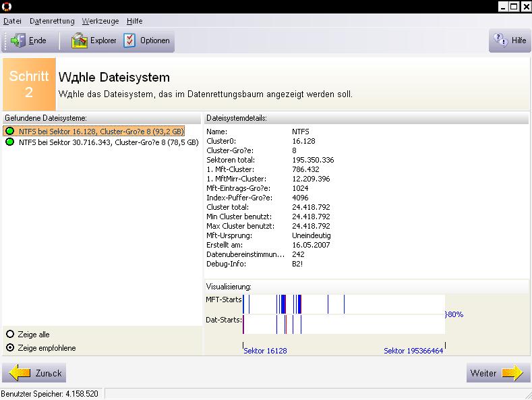
Task: Open Optionen checklist icon
Action: [129, 40]
